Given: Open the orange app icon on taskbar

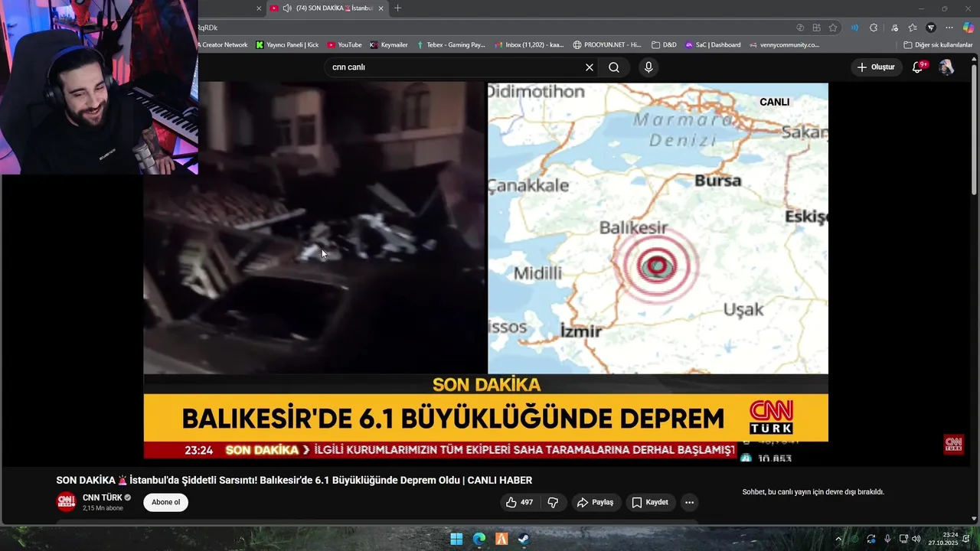Looking at the screenshot, I should click(x=501, y=539).
